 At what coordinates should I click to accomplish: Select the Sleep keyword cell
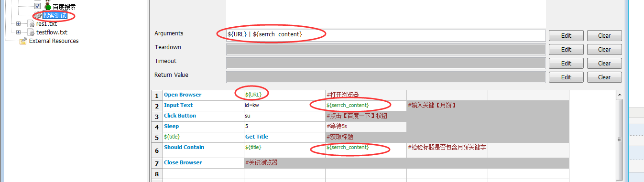[203, 127]
